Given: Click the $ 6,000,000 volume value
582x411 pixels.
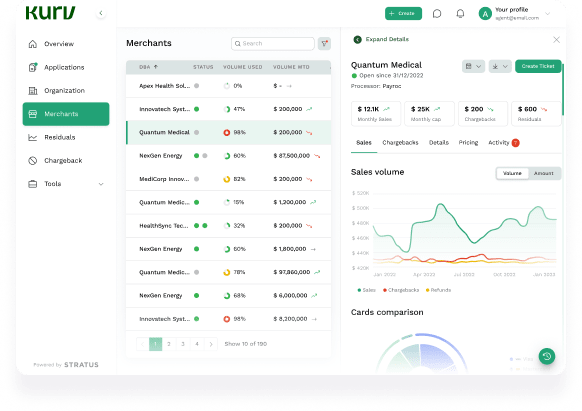Looking at the screenshot, I should click(290, 296).
